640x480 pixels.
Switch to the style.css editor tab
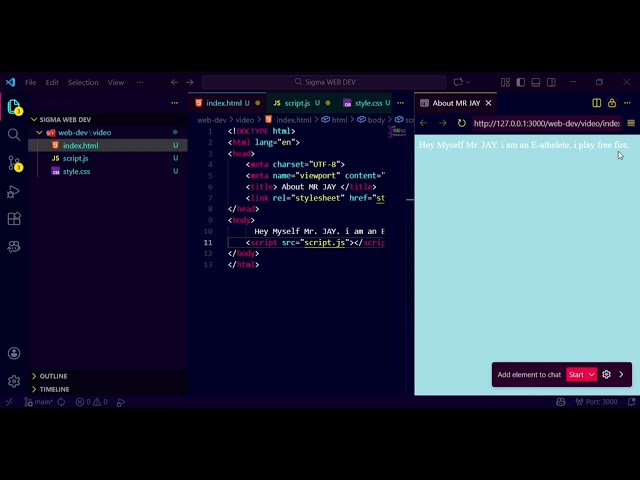point(367,103)
